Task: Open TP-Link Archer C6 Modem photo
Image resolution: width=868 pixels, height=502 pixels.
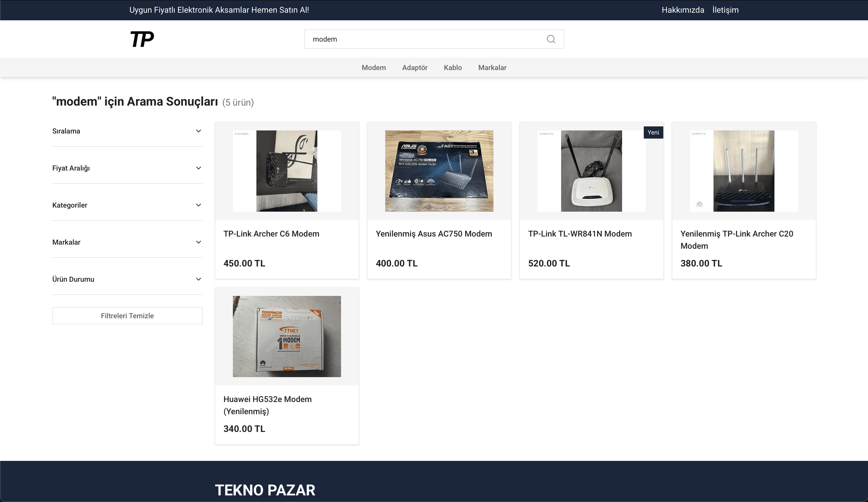Action: point(287,171)
